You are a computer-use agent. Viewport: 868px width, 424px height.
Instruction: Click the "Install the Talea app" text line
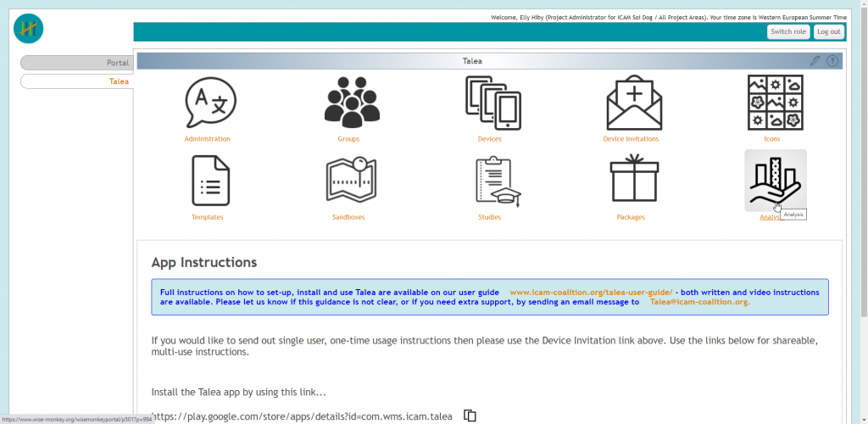click(x=238, y=393)
